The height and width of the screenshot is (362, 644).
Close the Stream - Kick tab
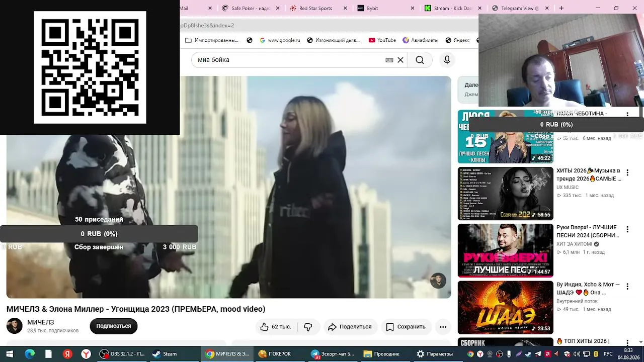coord(479,8)
